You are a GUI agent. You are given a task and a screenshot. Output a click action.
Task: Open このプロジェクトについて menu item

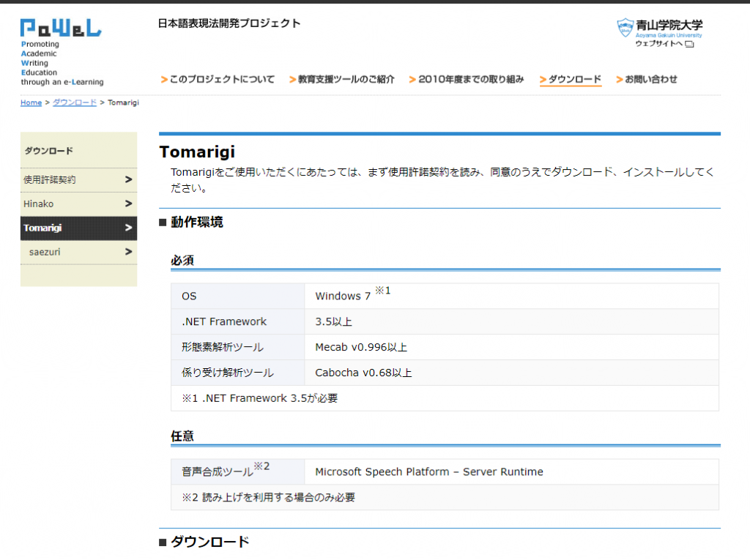218,79
